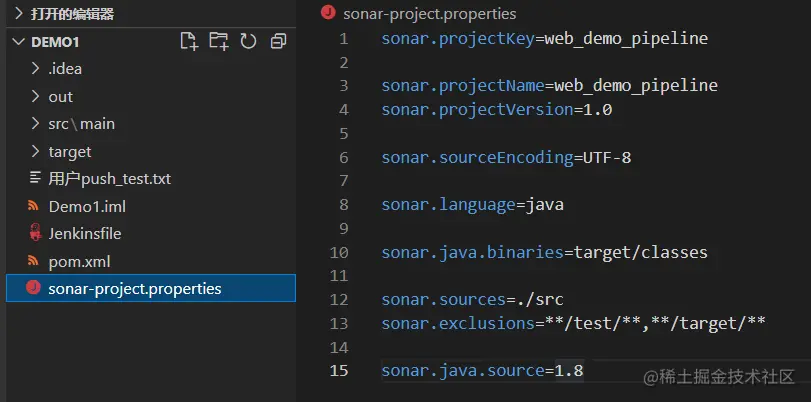Click line number 13 in the gutter

tap(339, 323)
